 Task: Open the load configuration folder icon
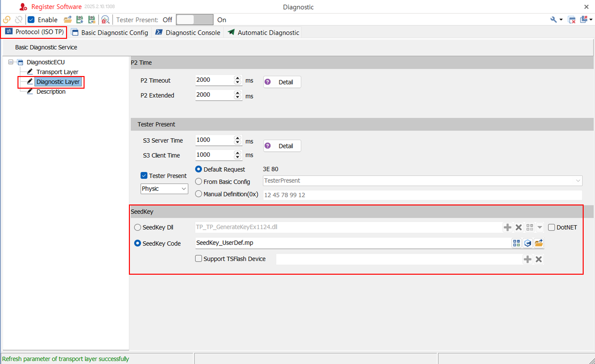coord(68,20)
